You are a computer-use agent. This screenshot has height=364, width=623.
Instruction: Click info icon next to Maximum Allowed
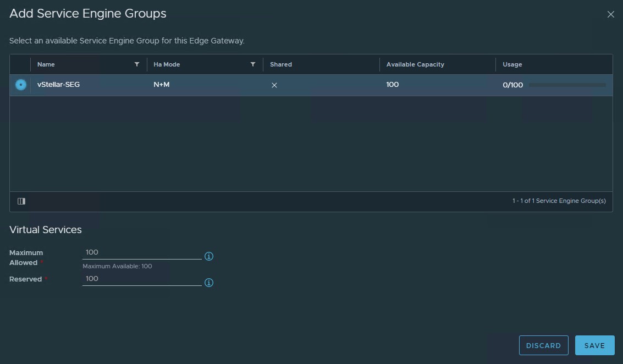209,256
